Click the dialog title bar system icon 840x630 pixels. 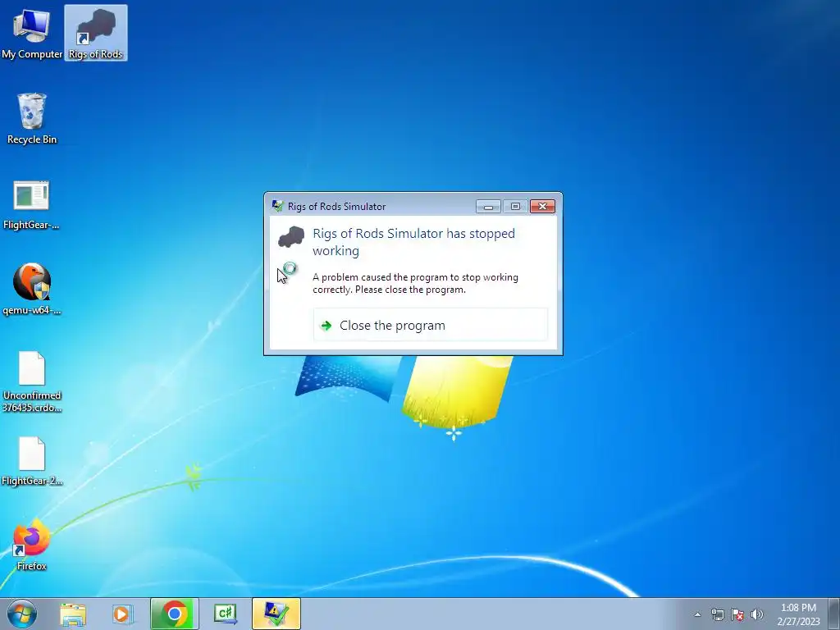(x=277, y=206)
